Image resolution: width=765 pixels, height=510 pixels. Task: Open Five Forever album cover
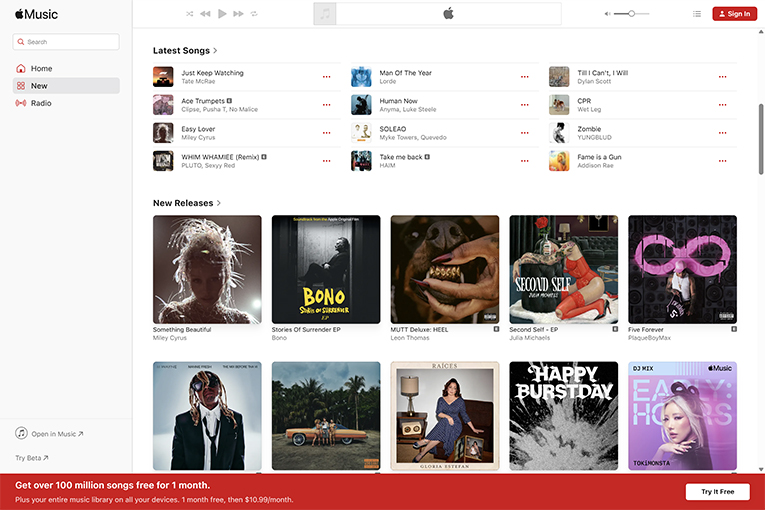(x=683, y=269)
